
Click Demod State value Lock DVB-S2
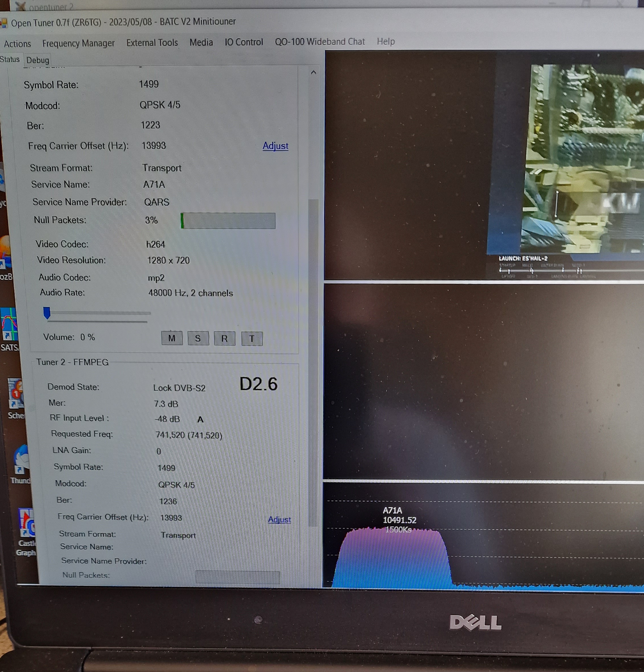point(179,388)
